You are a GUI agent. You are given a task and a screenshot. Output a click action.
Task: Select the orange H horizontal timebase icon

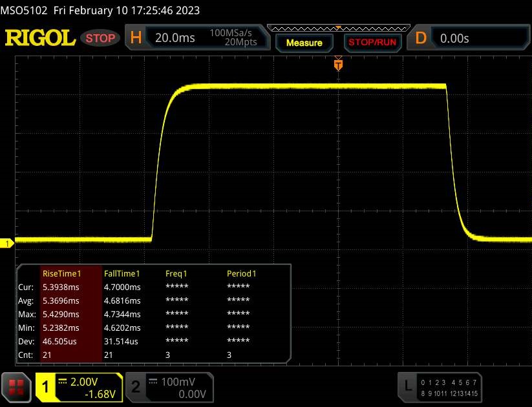[136, 38]
